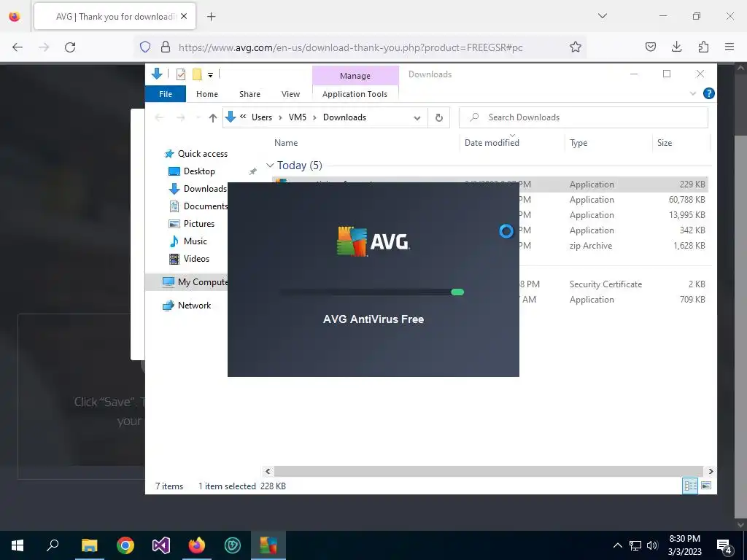Open Windows Start menu
Image resolution: width=747 pixels, height=560 pixels.
[x=18, y=545]
